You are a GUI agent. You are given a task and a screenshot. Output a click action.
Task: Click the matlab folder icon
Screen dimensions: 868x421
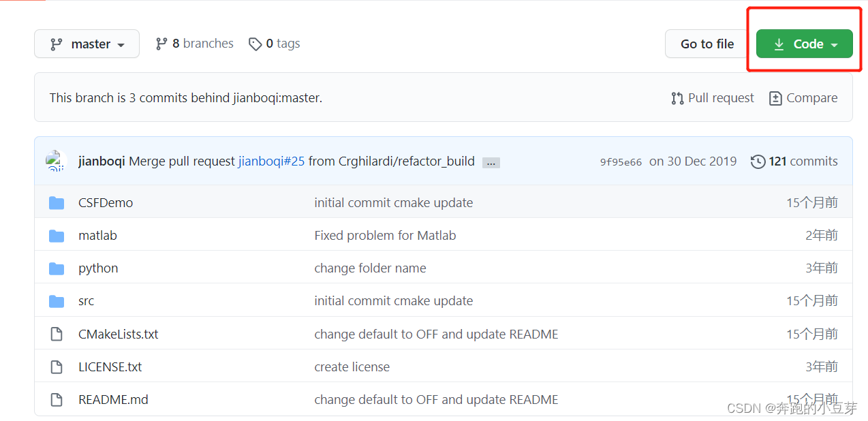(57, 236)
